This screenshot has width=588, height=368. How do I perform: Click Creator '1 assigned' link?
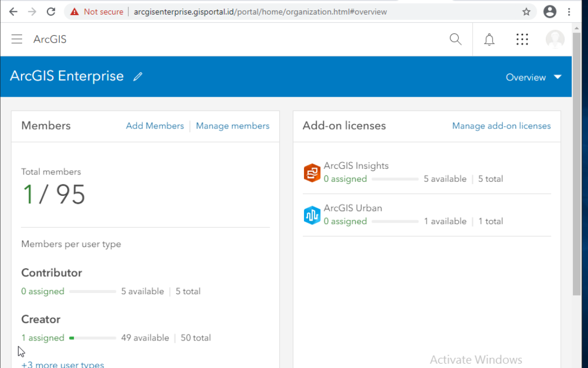(x=43, y=338)
